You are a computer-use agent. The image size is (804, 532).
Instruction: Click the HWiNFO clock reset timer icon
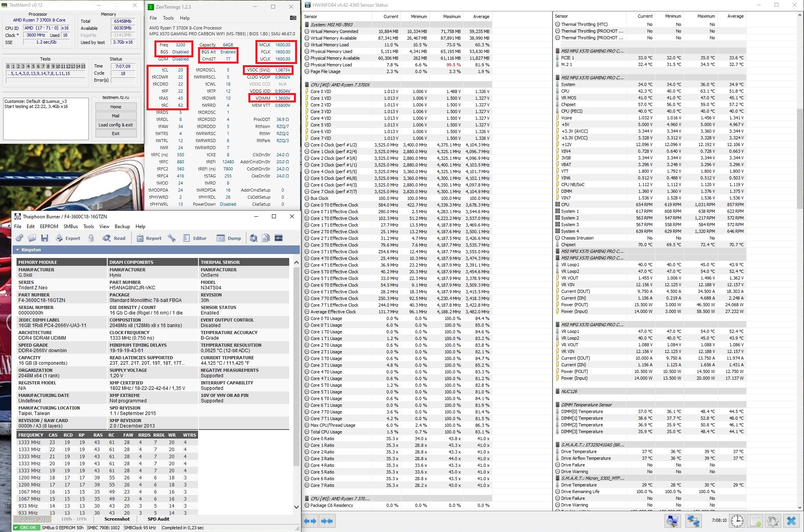tap(737, 521)
